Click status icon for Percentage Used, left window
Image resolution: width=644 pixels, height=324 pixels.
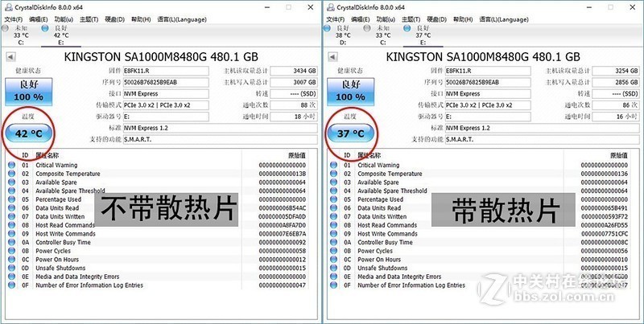(x=11, y=199)
